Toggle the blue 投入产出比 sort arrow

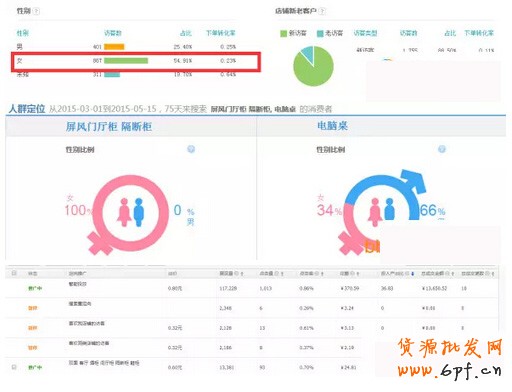412,274
